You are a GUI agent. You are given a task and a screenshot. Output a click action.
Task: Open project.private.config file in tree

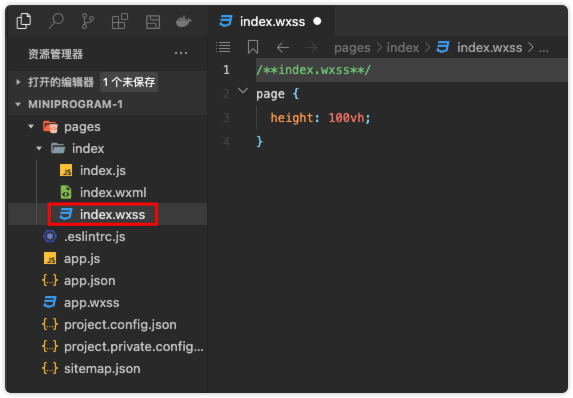click(x=134, y=346)
